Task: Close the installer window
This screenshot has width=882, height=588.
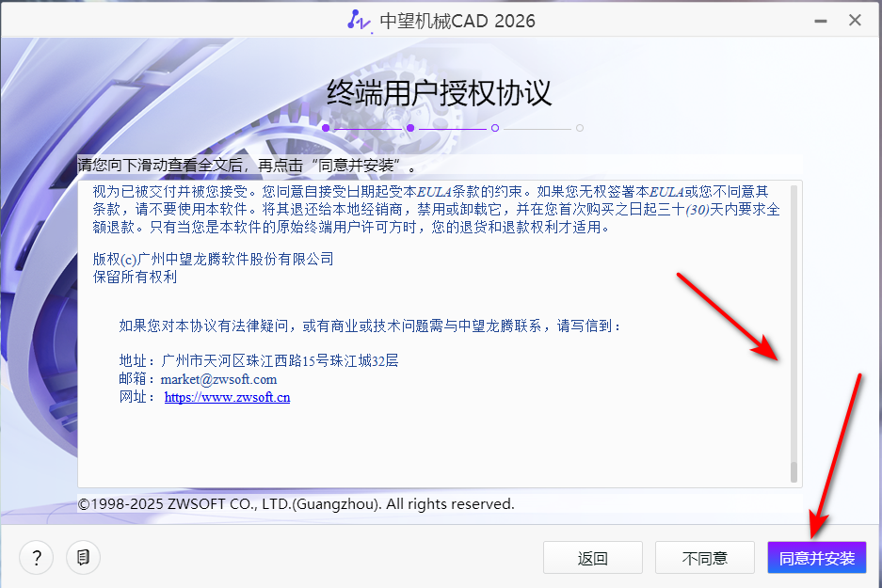Action: pyautogui.click(x=855, y=21)
